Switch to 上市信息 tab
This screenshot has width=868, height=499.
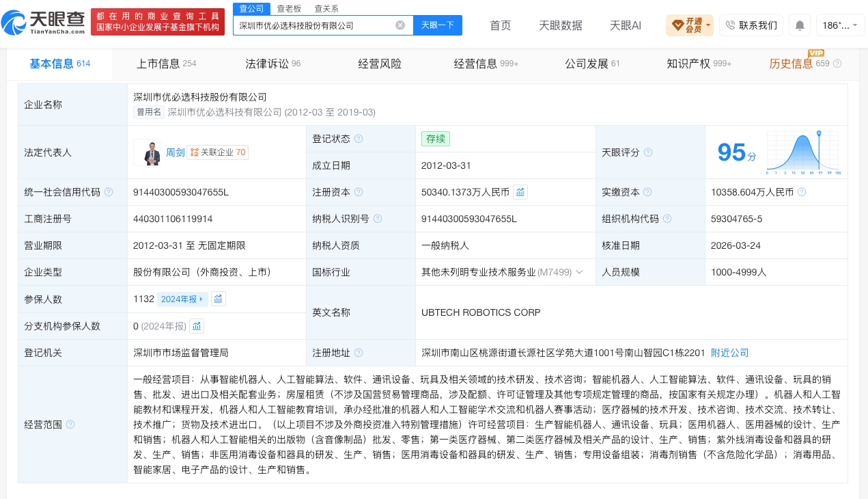[166, 64]
